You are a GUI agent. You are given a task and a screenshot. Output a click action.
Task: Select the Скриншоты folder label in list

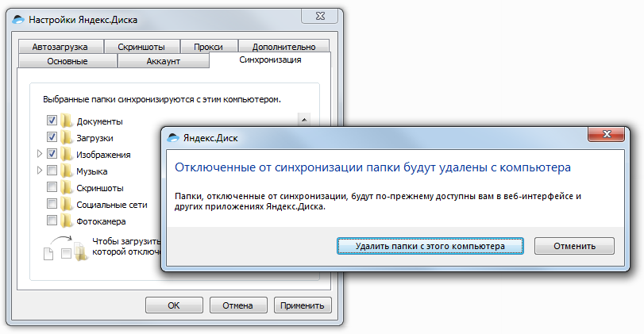coord(100,188)
